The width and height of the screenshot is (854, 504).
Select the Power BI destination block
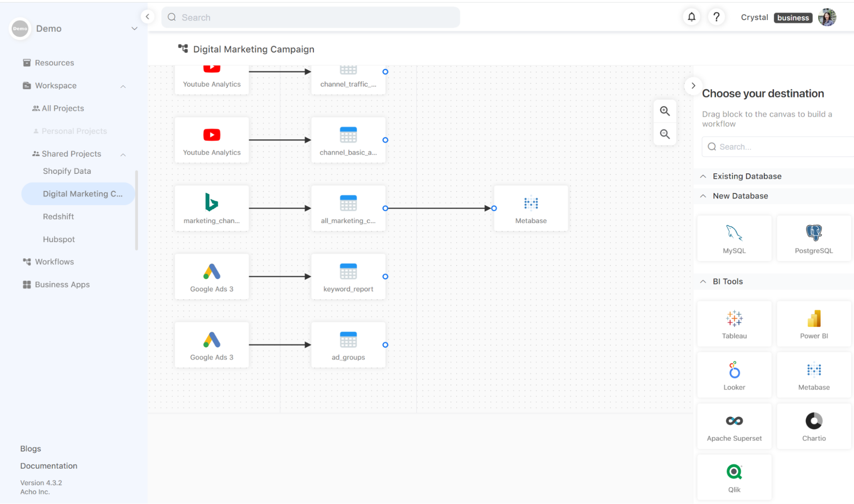(813, 323)
